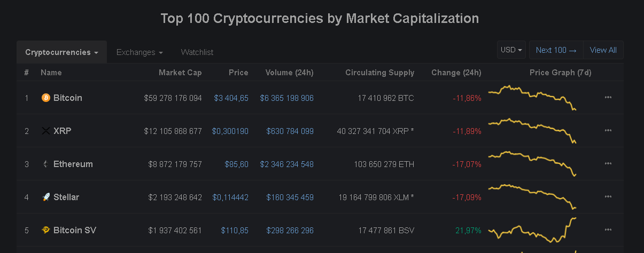
Task: Sort by the Change (24h) column header
Action: pyautogui.click(x=456, y=73)
